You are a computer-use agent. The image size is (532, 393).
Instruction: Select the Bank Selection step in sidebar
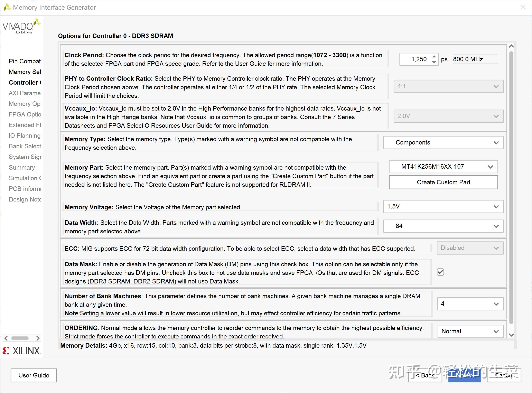[x=25, y=146]
